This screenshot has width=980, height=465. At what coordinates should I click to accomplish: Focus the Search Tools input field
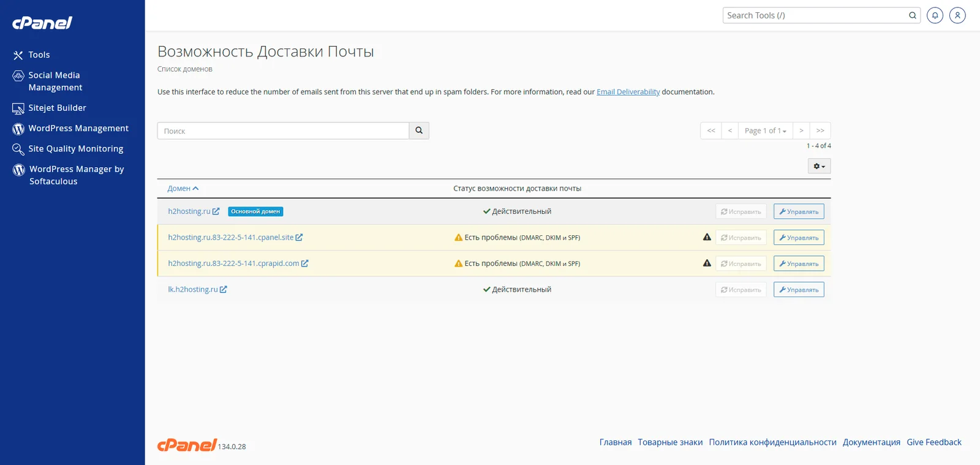coord(815,15)
